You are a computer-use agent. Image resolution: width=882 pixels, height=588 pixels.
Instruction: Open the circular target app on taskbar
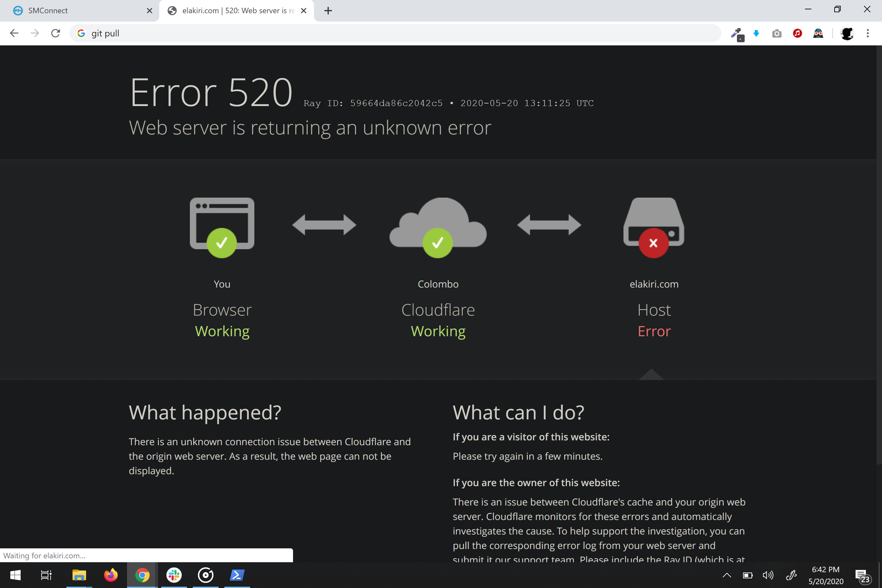tap(205, 575)
